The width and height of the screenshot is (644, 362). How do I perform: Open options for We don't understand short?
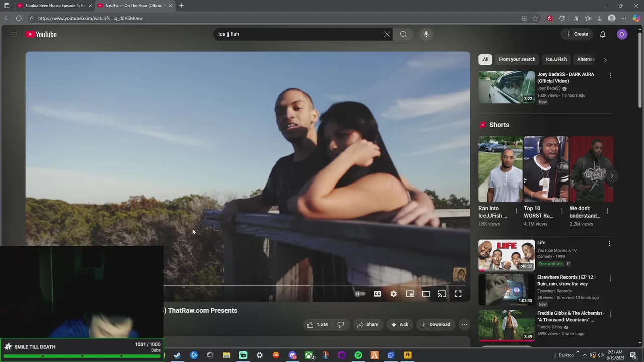click(607, 211)
